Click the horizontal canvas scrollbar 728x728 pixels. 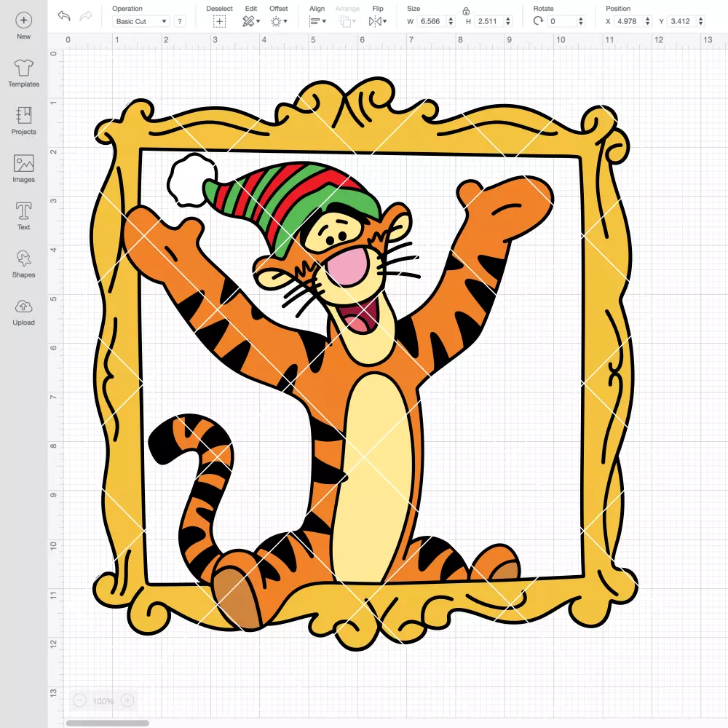[107, 723]
